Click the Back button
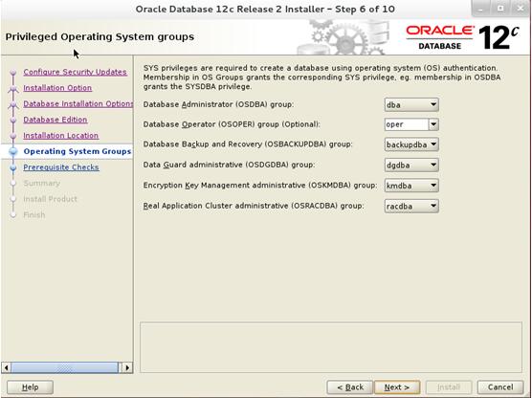The image size is (532, 398). point(350,387)
